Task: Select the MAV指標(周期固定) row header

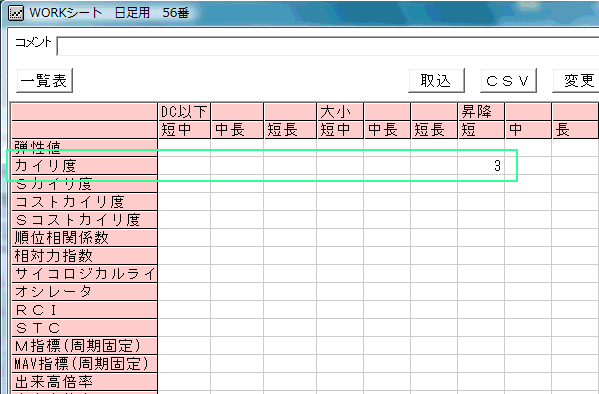Action: (84, 363)
